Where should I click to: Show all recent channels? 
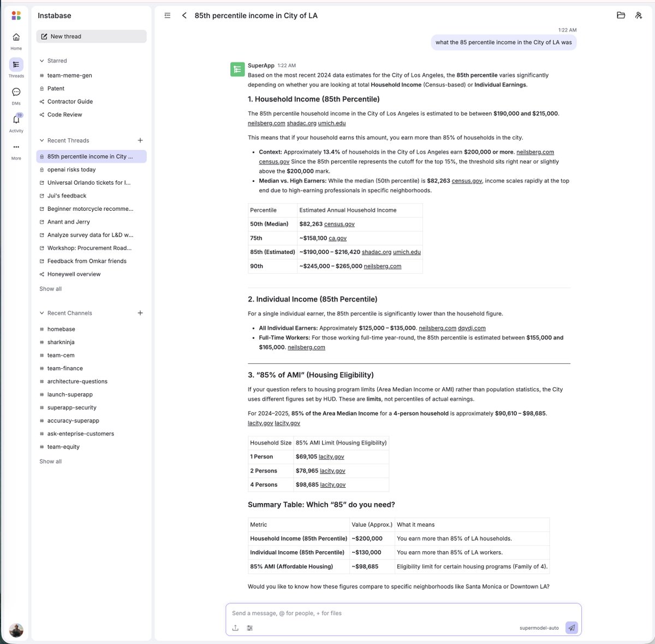pyautogui.click(x=50, y=462)
